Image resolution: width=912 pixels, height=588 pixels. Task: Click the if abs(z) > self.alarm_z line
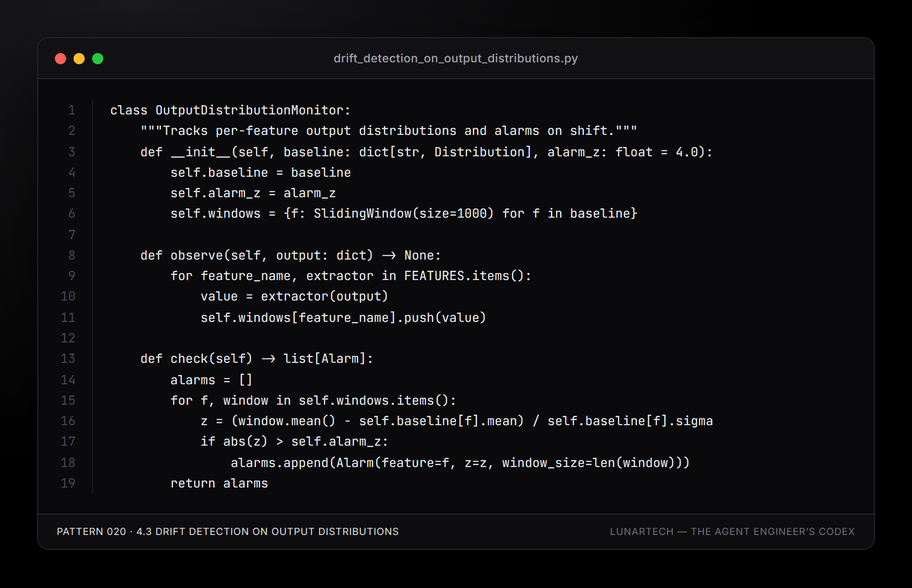click(295, 441)
